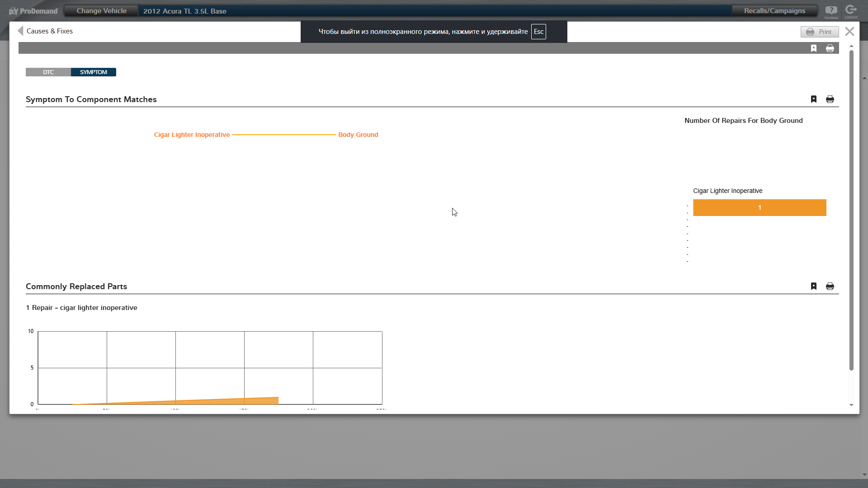Switch to the DTC tab
Image resolution: width=868 pixels, height=488 pixels.
tap(48, 72)
